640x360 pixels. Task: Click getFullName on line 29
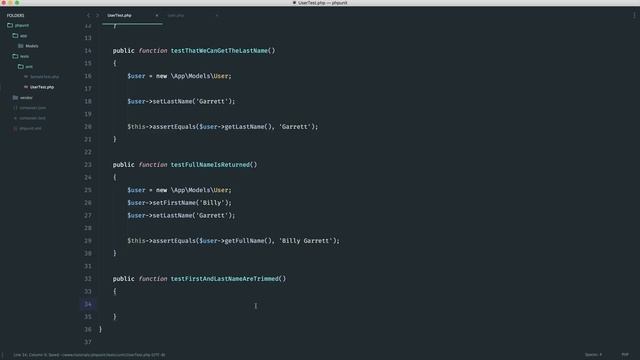tap(244, 241)
